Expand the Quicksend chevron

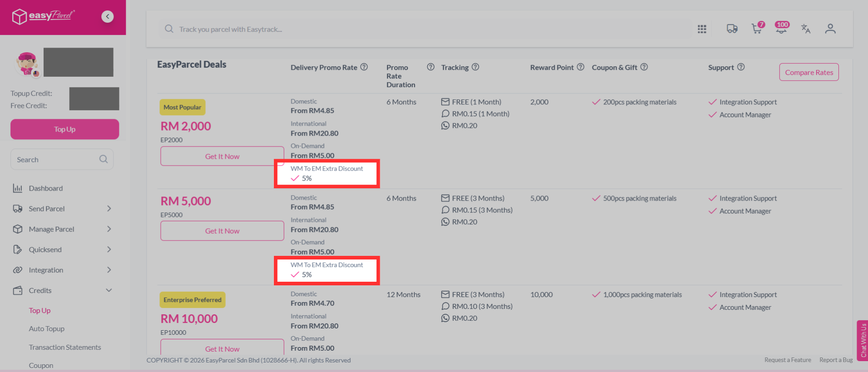point(109,250)
